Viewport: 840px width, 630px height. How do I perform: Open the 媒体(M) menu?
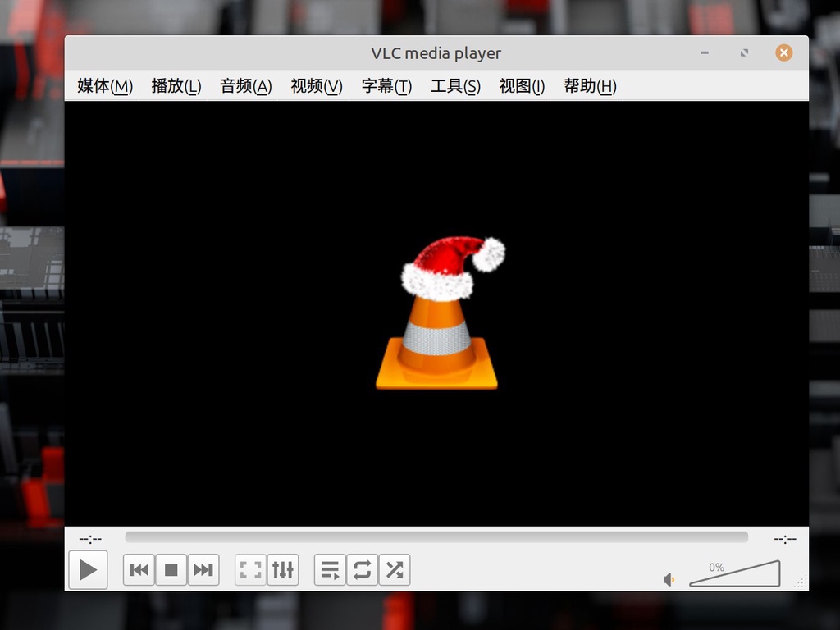pyautogui.click(x=105, y=86)
